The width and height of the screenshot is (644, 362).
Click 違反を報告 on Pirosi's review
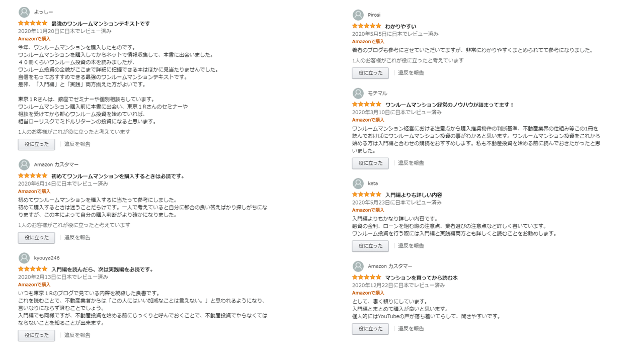click(x=411, y=73)
